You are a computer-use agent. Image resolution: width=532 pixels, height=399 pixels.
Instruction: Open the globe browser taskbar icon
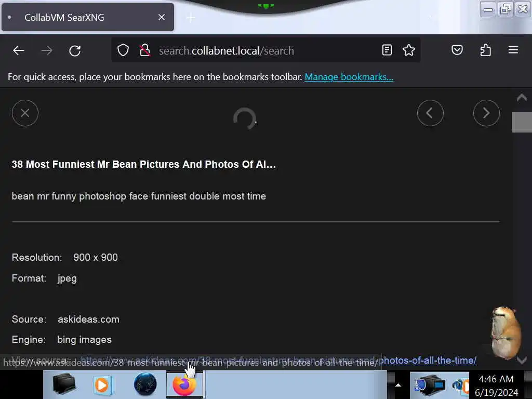(x=145, y=384)
